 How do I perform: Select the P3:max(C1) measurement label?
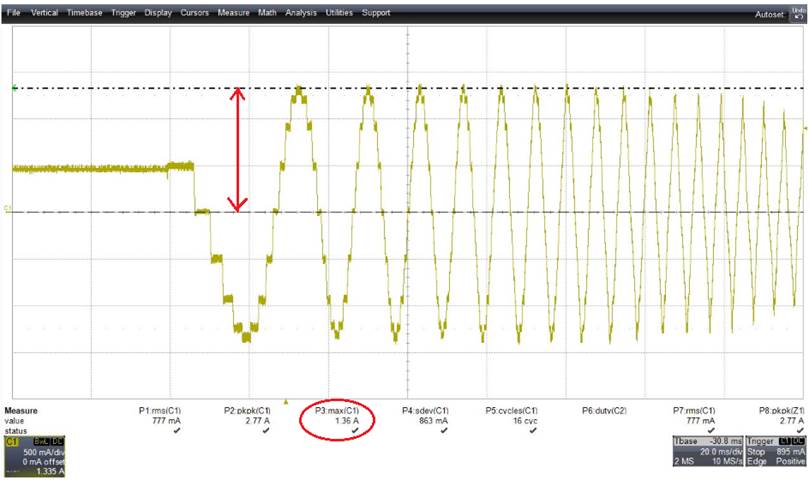pos(337,411)
